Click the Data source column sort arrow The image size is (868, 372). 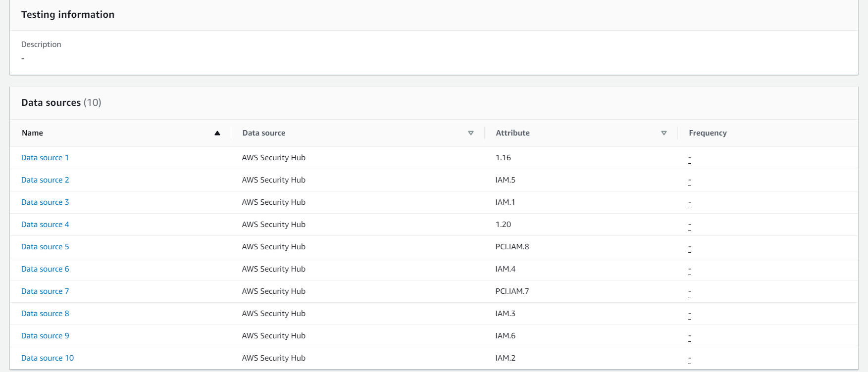[x=471, y=133]
